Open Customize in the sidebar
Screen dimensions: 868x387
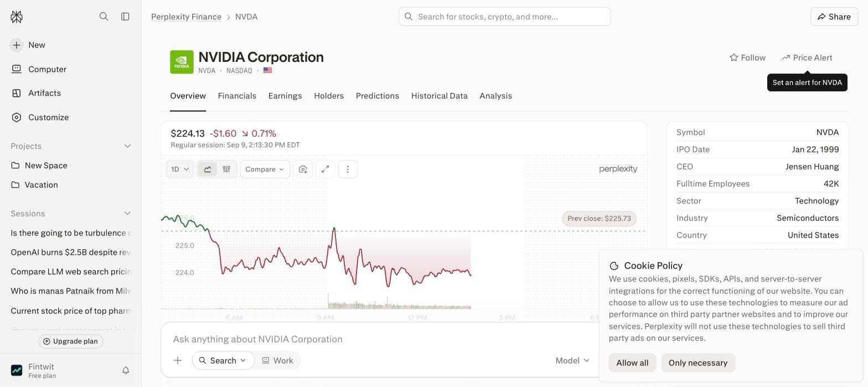[x=70, y=117]
